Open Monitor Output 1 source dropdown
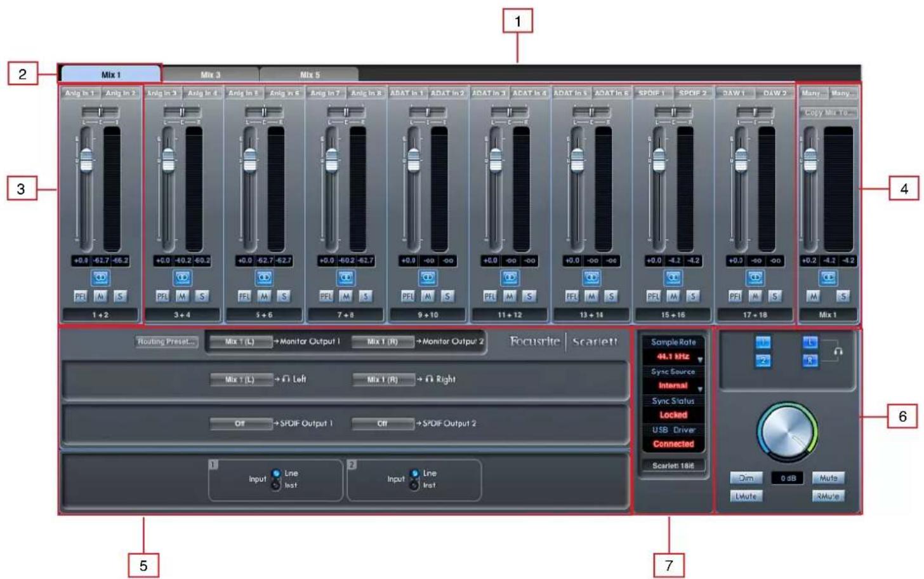924x579 pixels. 241,342
